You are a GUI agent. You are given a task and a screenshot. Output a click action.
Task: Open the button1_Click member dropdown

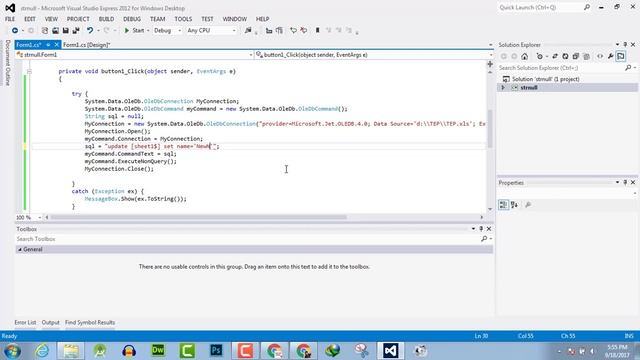tap(373, 55)
